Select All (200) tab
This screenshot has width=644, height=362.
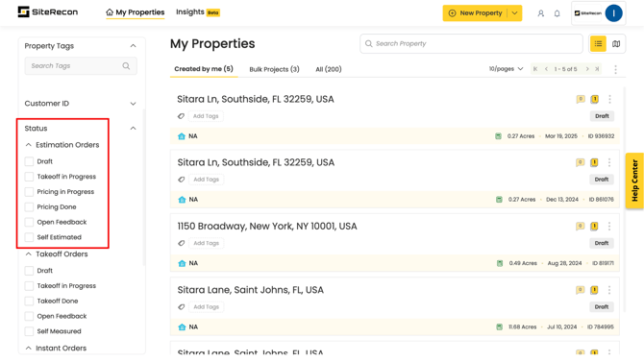[329, 69]
